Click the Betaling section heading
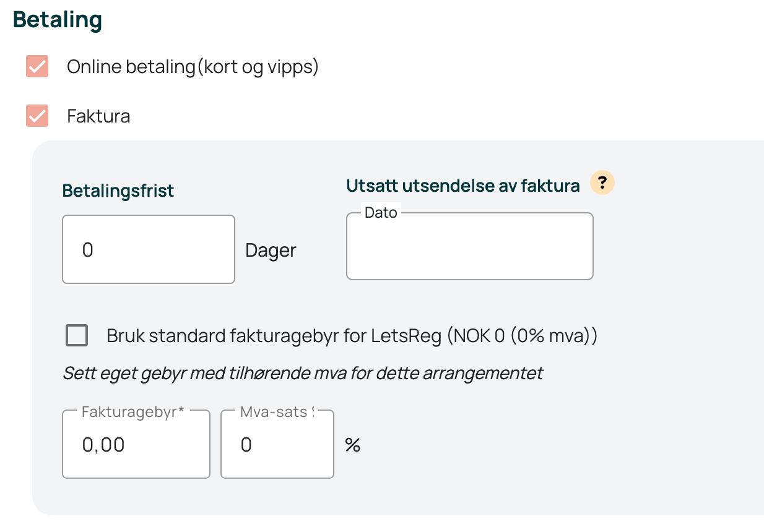This screenshot has height=532, width=764. tap(58, 20)
